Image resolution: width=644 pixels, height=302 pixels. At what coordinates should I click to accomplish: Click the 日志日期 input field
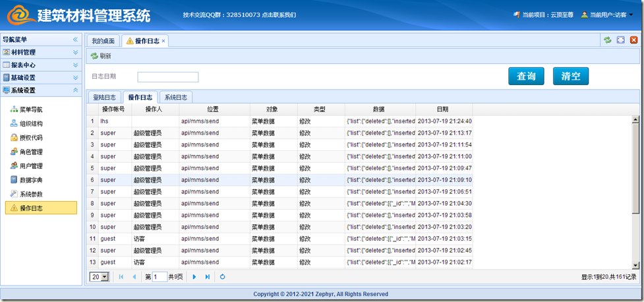click(167, 77)
